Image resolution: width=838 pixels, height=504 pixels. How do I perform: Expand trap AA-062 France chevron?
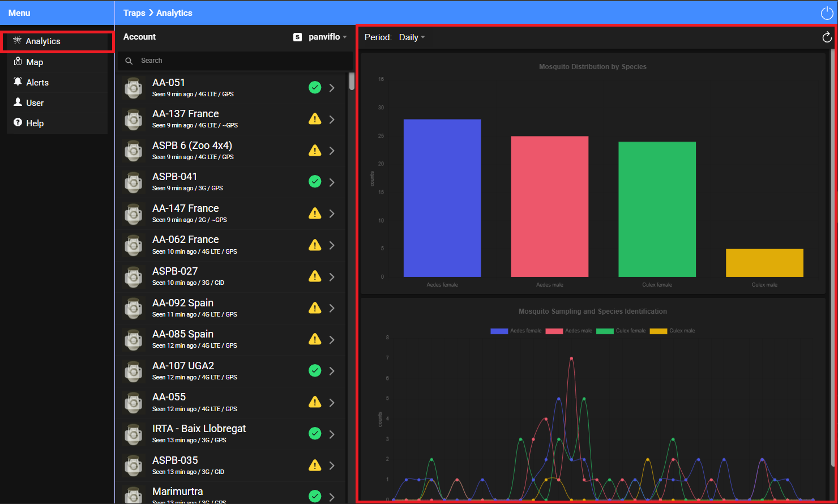point(332,245)
